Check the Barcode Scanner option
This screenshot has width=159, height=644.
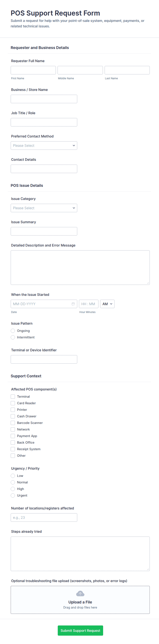coord(13,423)
